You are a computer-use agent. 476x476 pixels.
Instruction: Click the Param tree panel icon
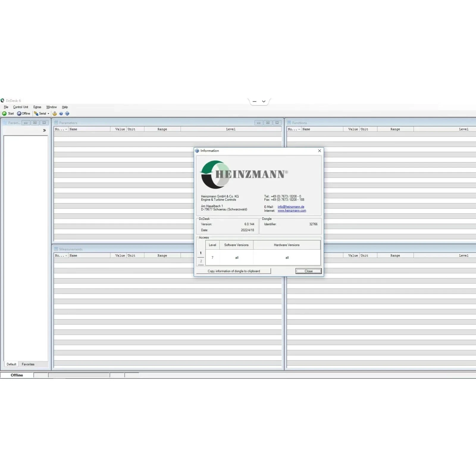point(5,123)
